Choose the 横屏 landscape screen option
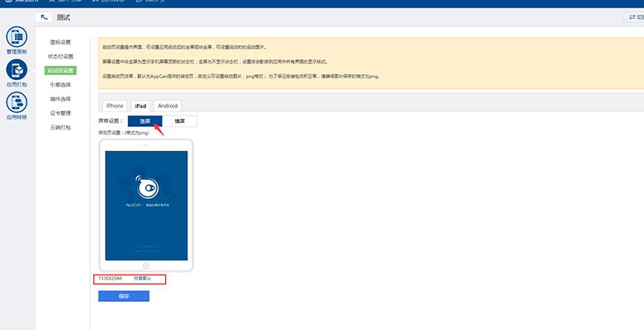Screen dimensions: 644x330 [179, 121]
